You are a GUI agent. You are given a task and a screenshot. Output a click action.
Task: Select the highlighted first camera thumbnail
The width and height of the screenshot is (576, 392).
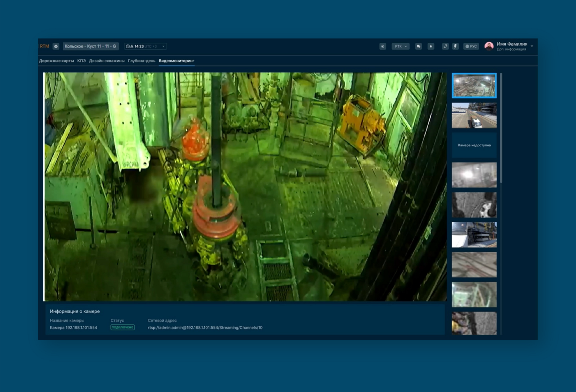click(x=474, y=86)
